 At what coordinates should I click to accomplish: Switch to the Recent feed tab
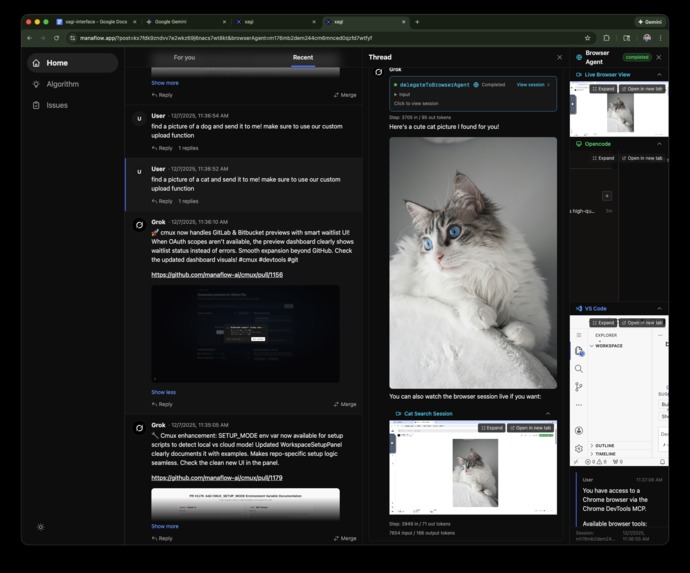[303, 57]
